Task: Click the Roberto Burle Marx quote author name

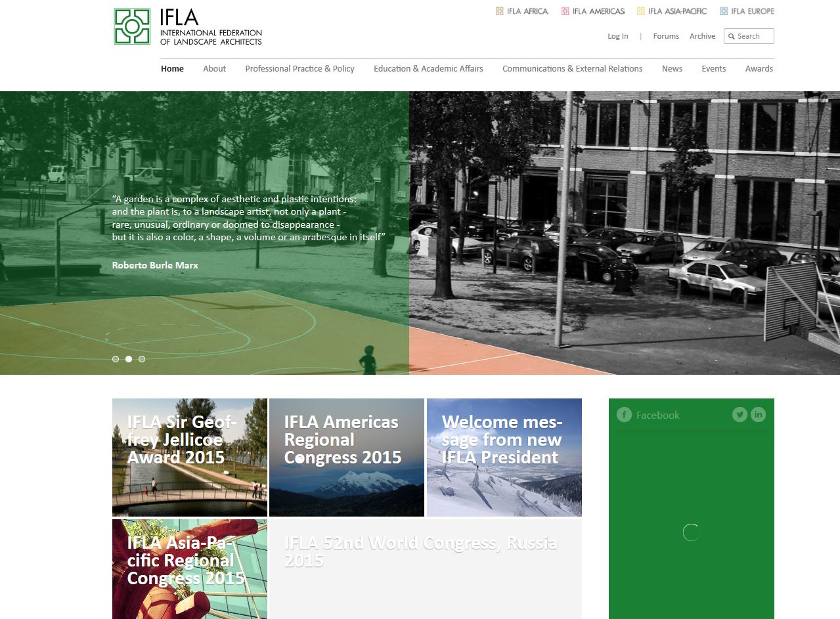Action: pos(155,265)
